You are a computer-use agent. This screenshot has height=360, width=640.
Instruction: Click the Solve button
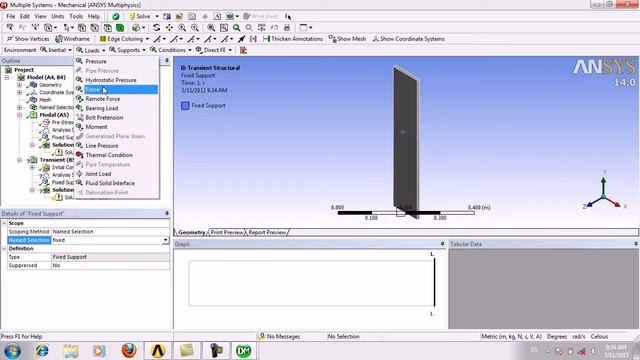(x=140, y=16)
